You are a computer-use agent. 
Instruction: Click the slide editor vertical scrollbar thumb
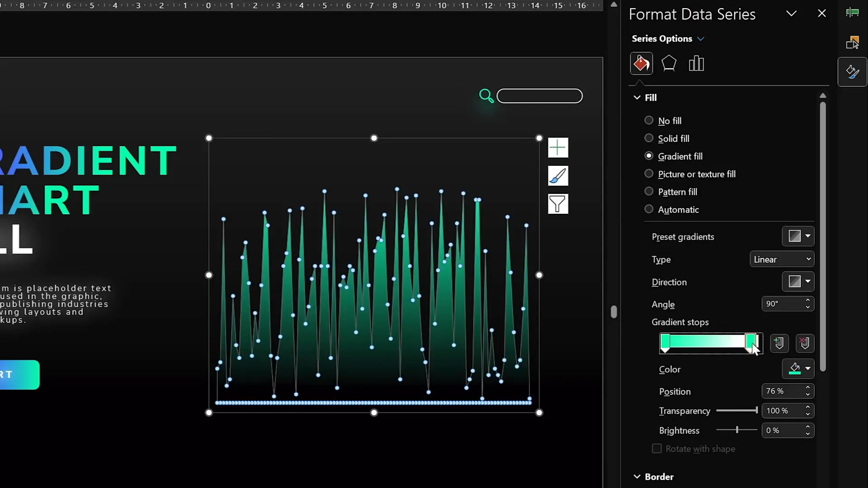coord(613,312)
